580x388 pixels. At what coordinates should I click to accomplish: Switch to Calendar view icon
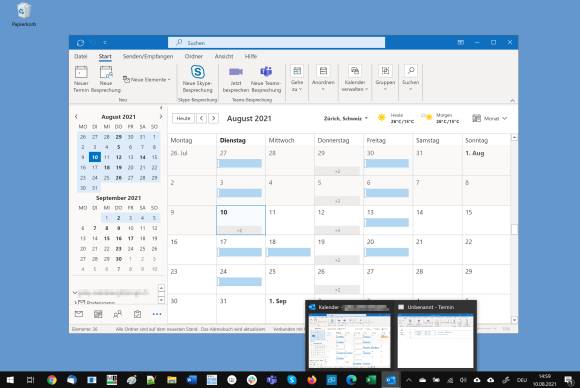tap(98, 314)
